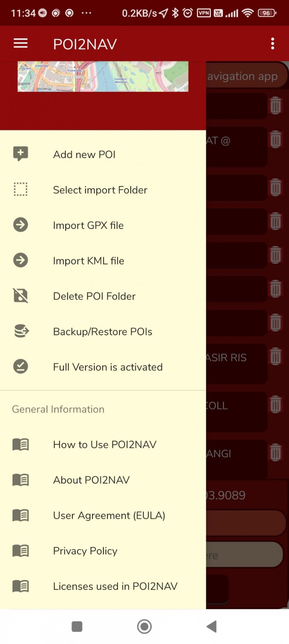289x644 pixels.
Task: Tap the Android back triangle
Action: point(212,627)
